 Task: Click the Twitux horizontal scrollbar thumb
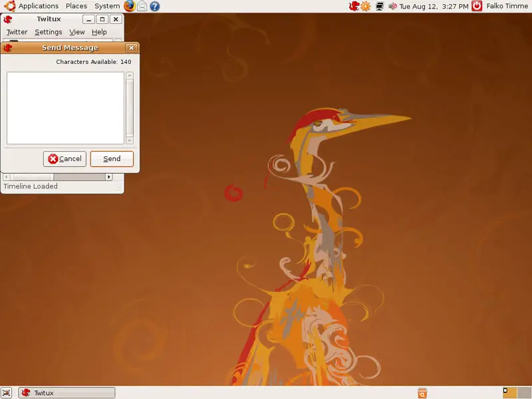[31, 177]
